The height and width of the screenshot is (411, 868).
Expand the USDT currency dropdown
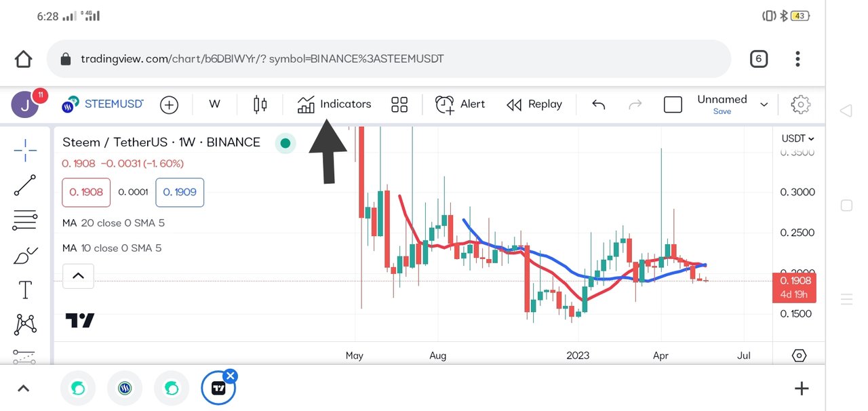pos(797,138)
